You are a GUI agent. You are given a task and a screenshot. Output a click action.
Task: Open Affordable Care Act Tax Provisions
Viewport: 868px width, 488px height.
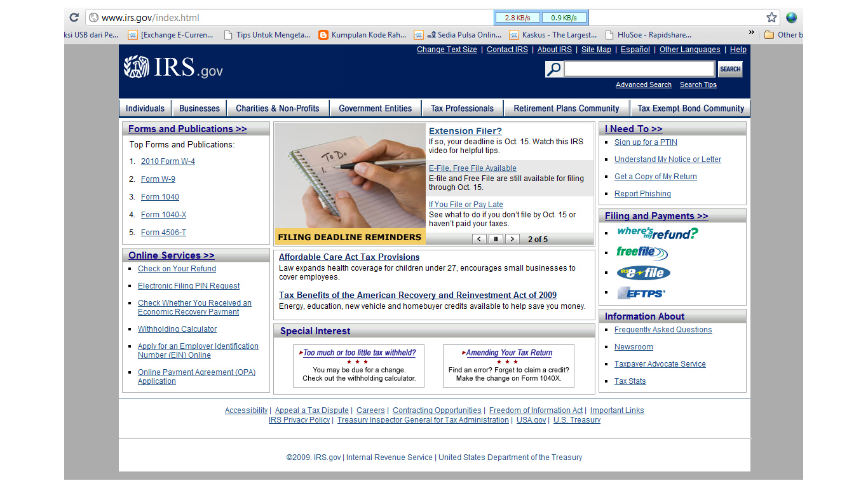pyautogui.click(x=349, y=257)
